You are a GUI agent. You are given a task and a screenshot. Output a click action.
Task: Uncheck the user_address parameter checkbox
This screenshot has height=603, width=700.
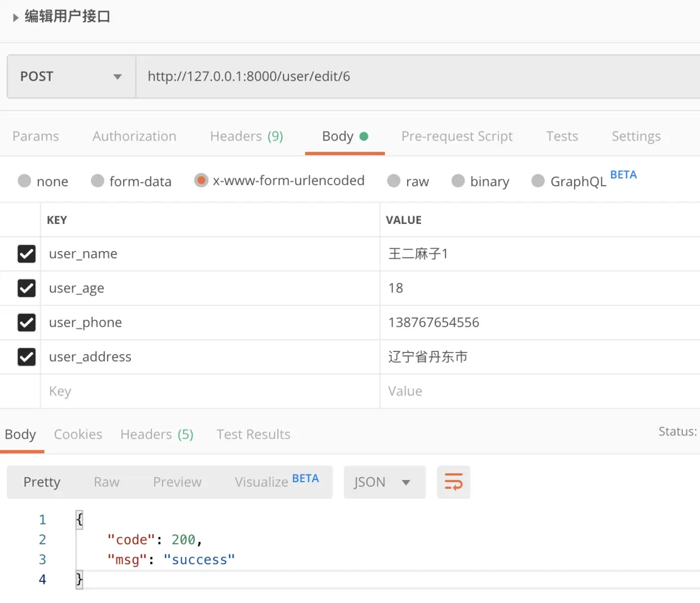(x=27, y=357)
